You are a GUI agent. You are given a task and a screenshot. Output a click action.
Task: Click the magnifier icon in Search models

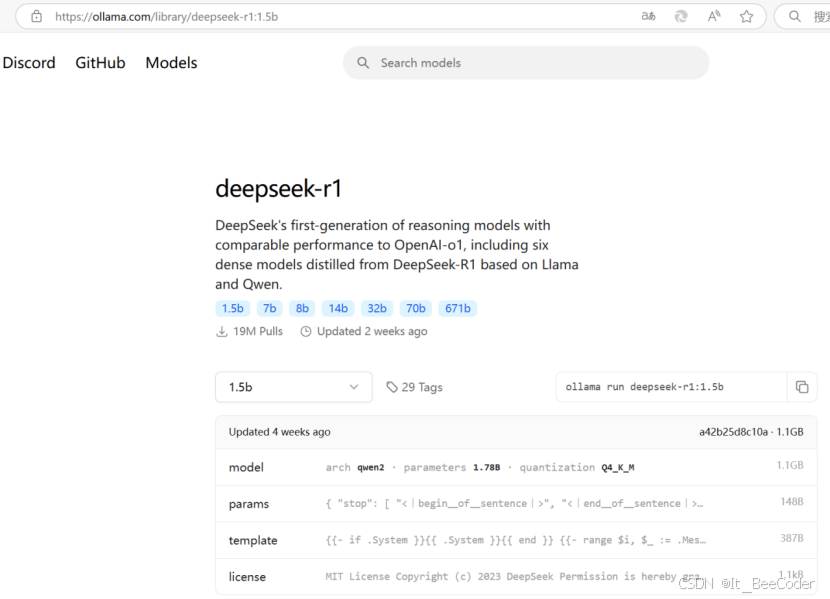[363, 63]
